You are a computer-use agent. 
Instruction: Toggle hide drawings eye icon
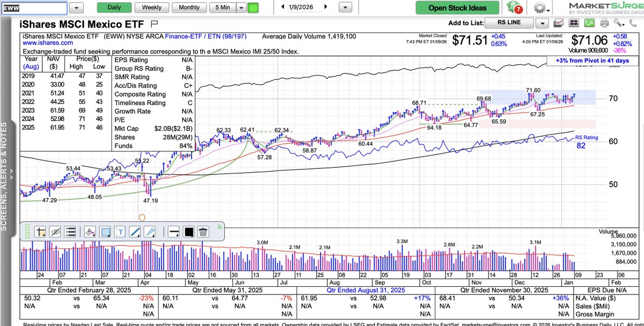point(54,232)
